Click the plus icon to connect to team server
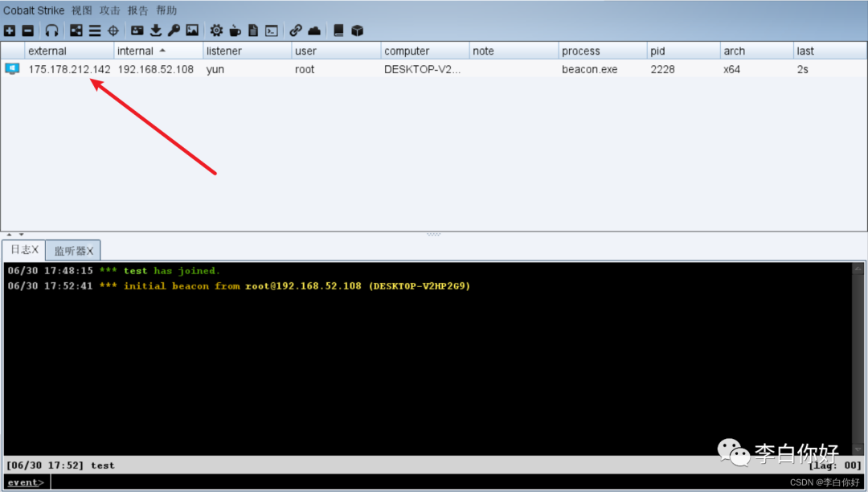The image size is (868, 492). click(x=10, y=31)
